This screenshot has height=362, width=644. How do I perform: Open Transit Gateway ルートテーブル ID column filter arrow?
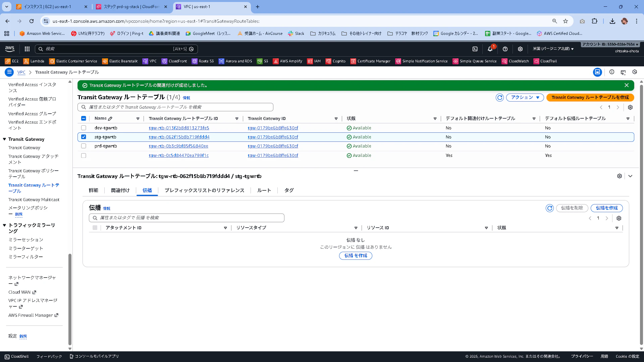pyautogui.click(x=237, y=119)
